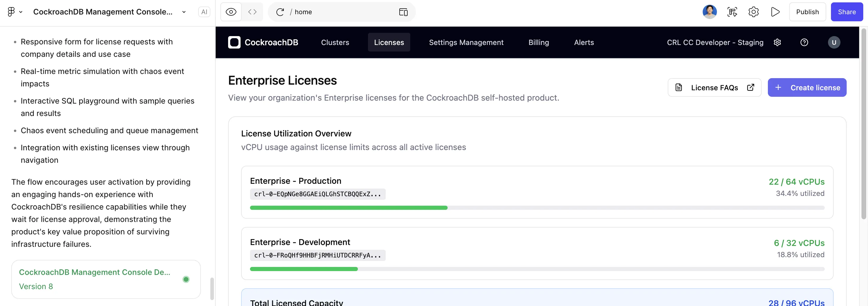Open the collaborator profile photo menu
868x306 pixels.
709,12
